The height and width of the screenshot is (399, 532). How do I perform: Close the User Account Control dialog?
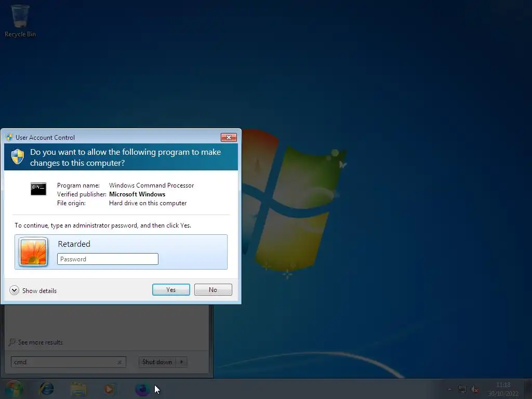tap(229, 137)
